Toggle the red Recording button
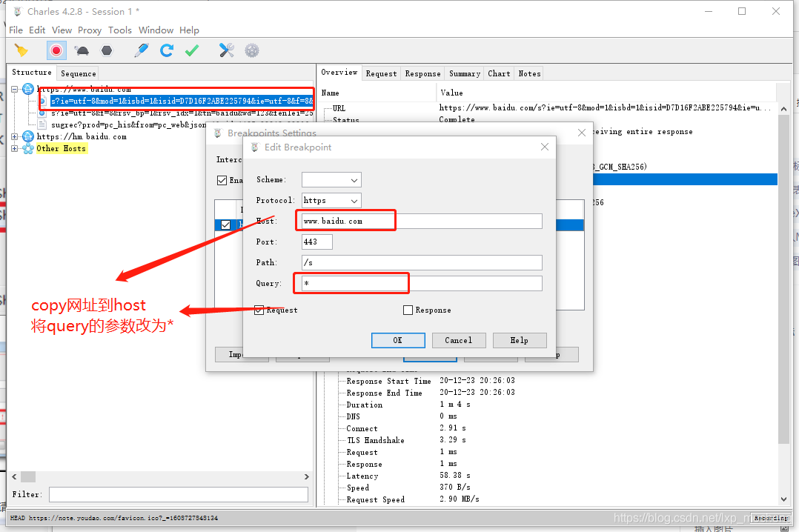Image resolution: width=799 pixels, height=532 pixels. (x=56, y=50)
